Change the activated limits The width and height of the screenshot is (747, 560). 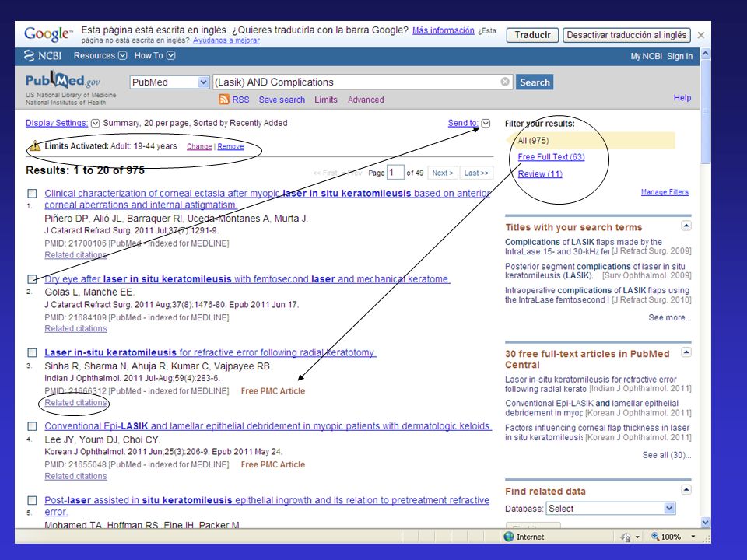click(x=199, y=147)
